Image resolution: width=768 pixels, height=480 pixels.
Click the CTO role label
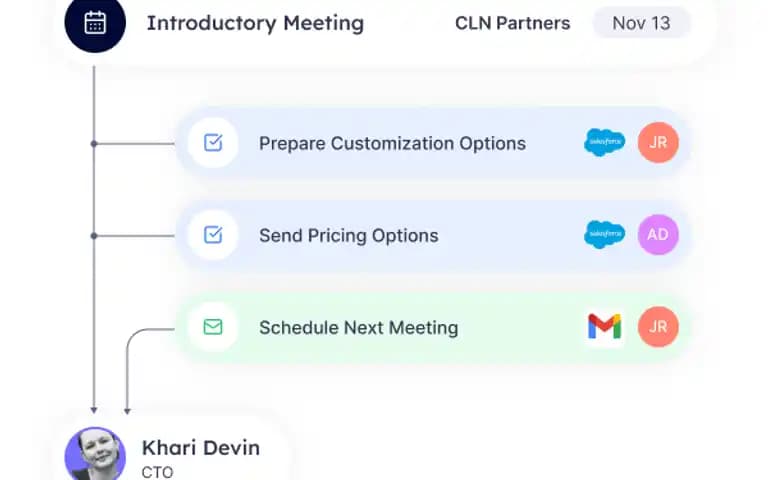157,472
